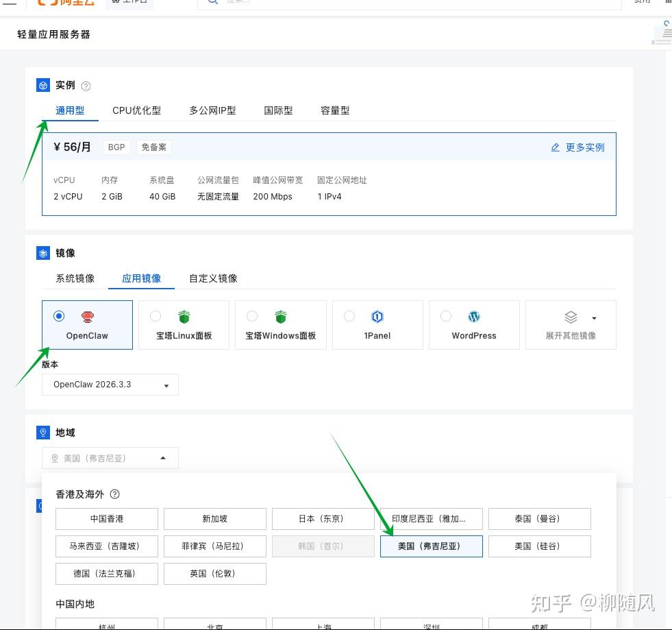
Task: Open the OpenClaw 2026.3.3 version dropdown
Action: coord(110,385)
